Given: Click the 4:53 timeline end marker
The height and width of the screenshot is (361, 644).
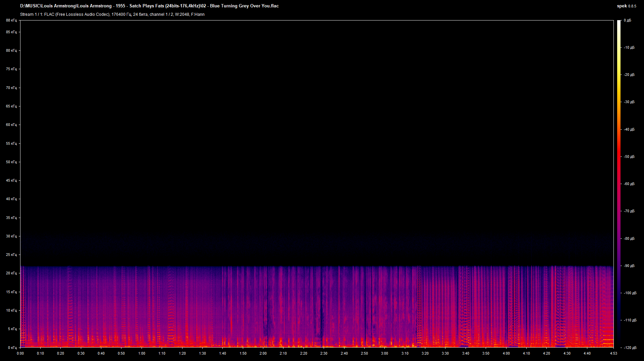Looking at the screenshot, I should pos(613,353).
